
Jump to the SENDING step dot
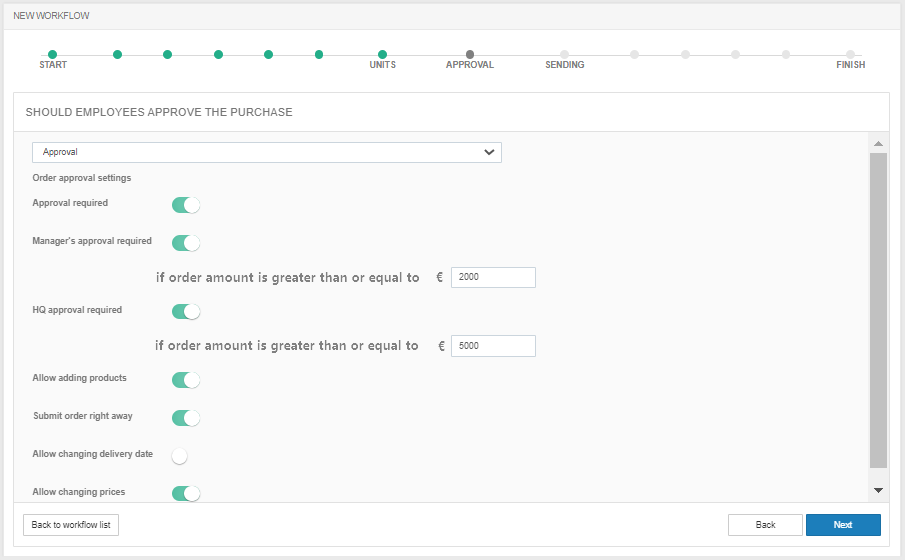click(x=564, y=55)
